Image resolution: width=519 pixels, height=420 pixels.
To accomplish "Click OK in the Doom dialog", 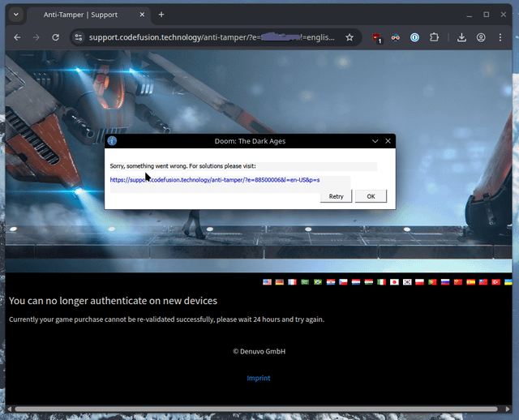I will click(371, 196).
